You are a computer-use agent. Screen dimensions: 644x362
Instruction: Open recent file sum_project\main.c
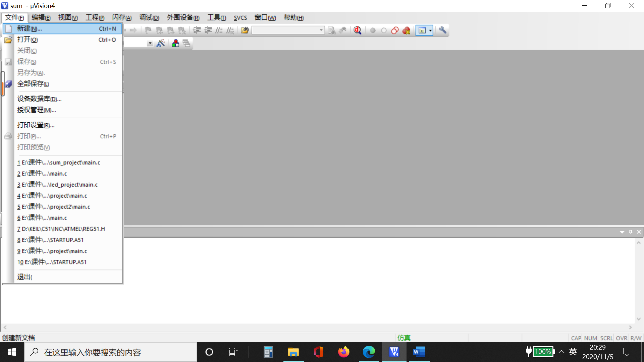59,163
